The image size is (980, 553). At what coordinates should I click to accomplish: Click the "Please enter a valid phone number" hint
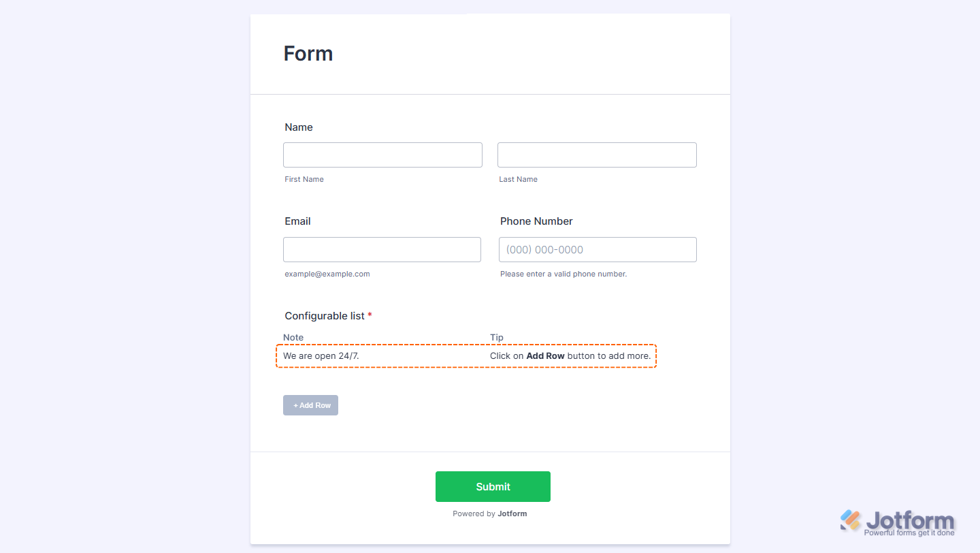(563, 274)
